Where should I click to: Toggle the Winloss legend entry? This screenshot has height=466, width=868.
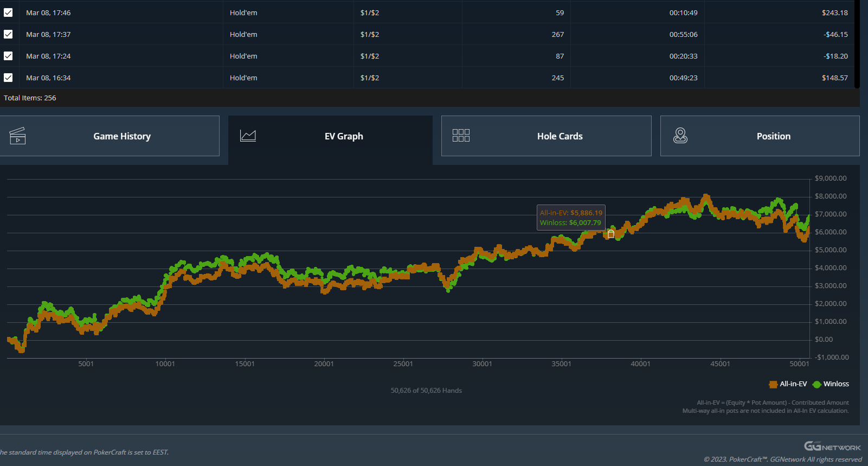coord(831,384)
